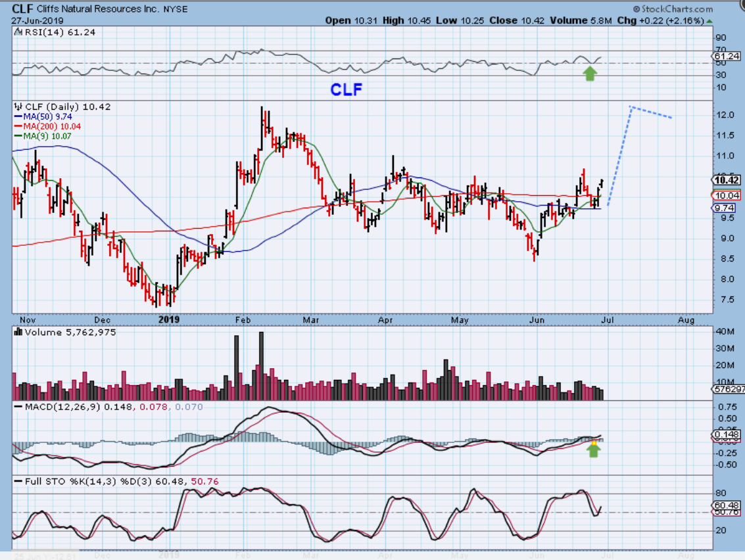Click the green up triangle after Chg
745x560 pixels.
(x=709, y=21)
